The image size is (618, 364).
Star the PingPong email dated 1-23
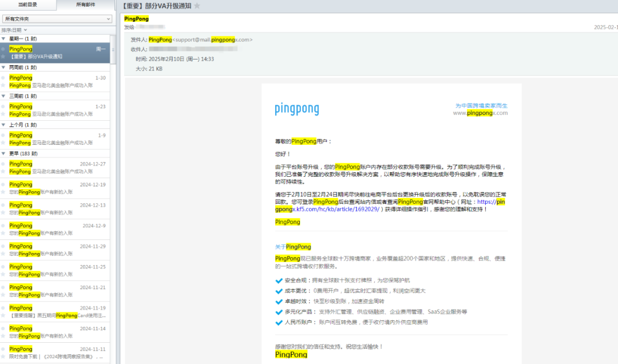point(3,114)
